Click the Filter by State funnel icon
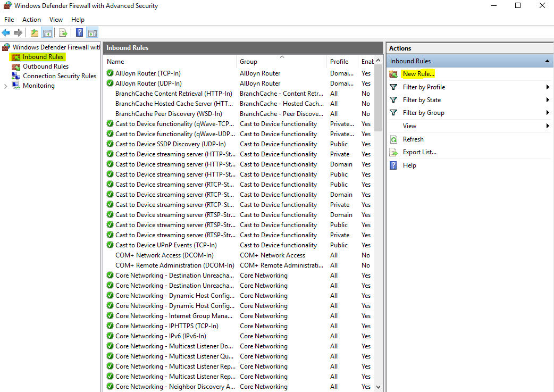 [393, 99]
